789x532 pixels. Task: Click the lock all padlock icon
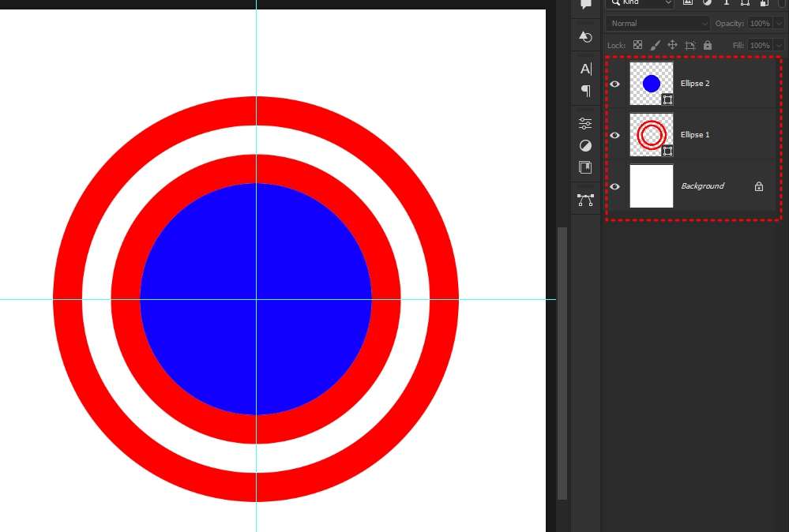708,45
